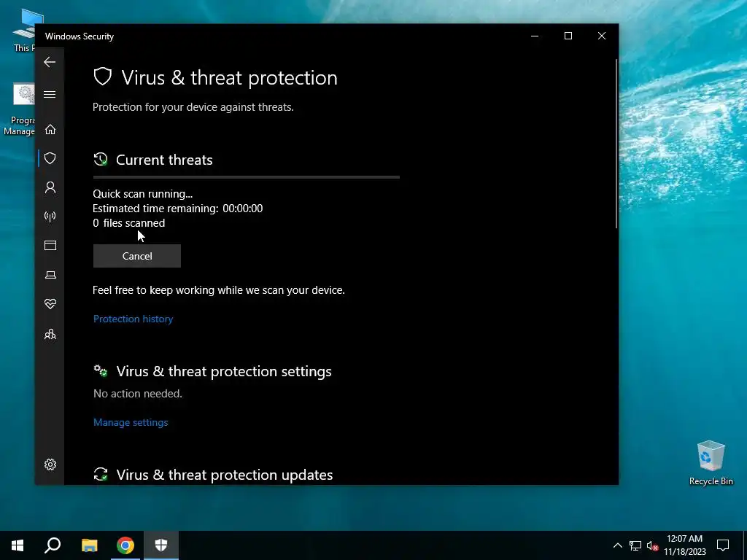This screenshot has height=560, width=747.
Task: Open Settings gear in Windows Security sidebar
Action: [50, 464]
